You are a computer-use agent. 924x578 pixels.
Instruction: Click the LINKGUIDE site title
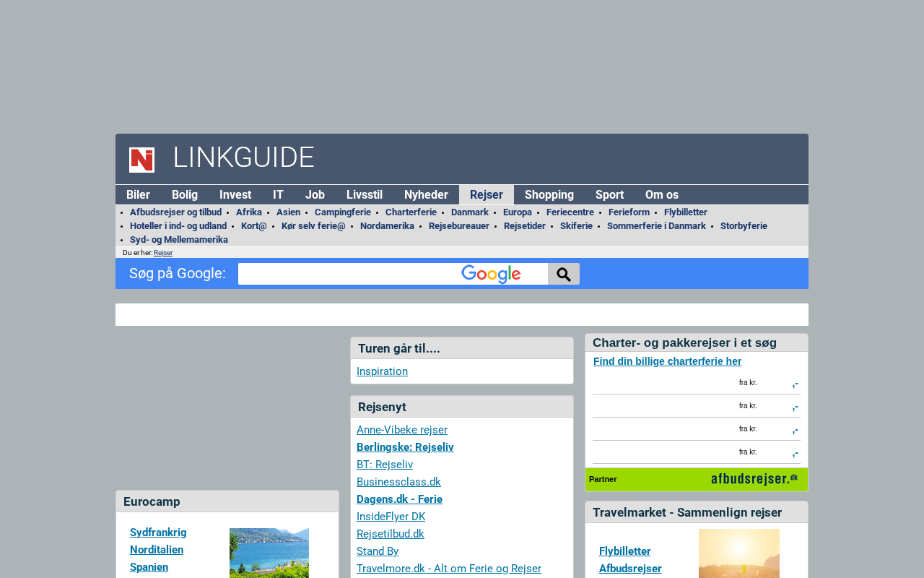point(243,158)
